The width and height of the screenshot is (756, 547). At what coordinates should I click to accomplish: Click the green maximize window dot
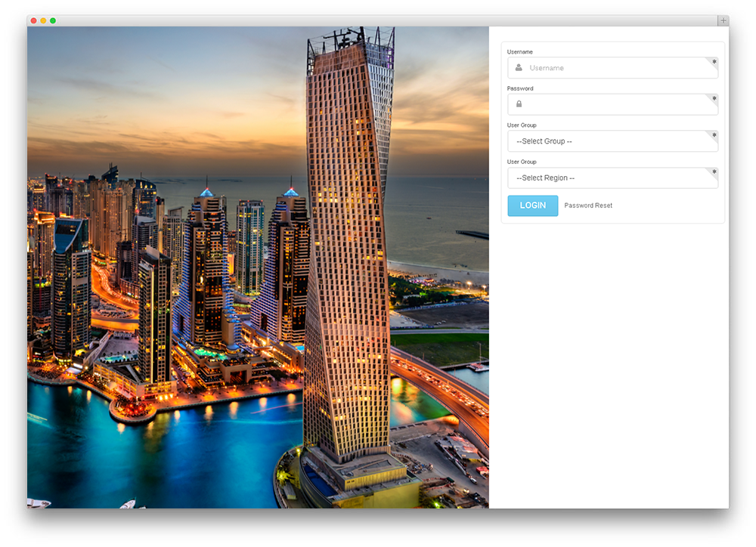click(53, 20)
